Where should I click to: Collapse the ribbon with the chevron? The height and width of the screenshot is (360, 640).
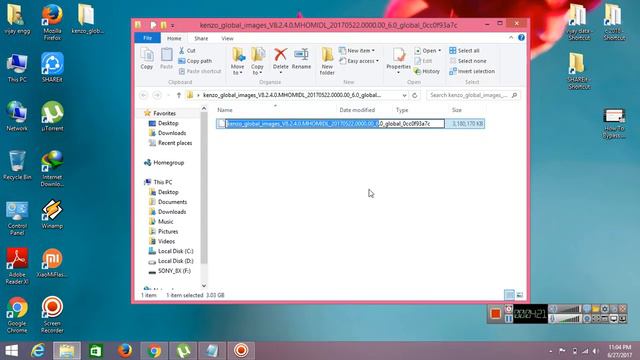511,38
